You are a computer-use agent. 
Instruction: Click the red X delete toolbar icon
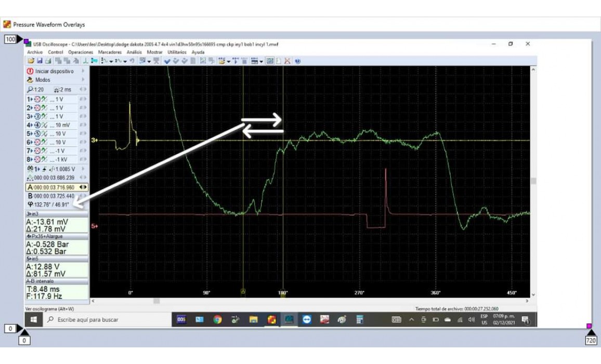288,61
